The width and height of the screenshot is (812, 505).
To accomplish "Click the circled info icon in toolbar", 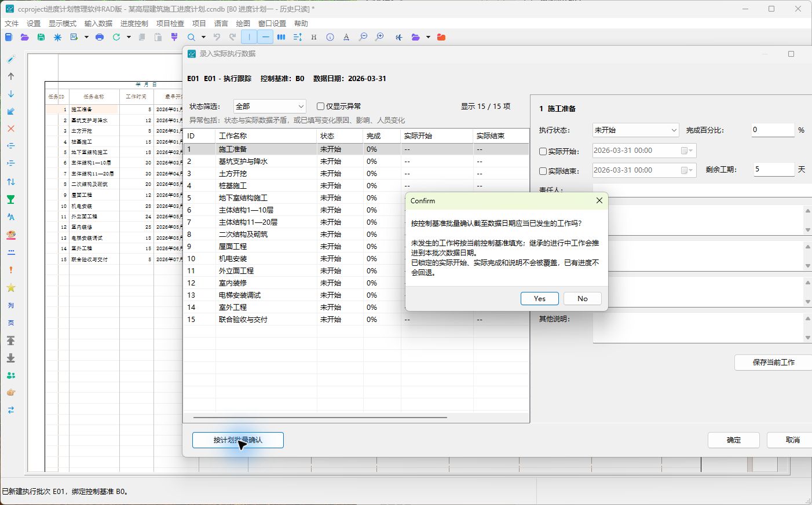I will [x=330, y=37].
